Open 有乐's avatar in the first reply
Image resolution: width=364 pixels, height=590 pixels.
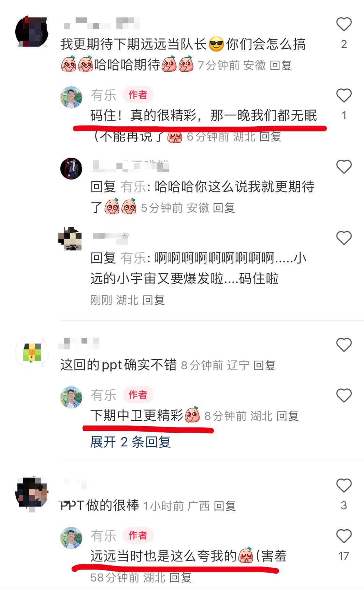click(71, 97)
